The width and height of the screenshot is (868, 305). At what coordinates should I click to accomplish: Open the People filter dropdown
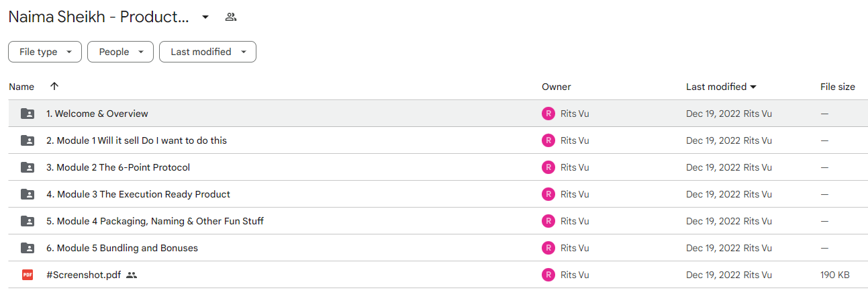pos(120,52)
